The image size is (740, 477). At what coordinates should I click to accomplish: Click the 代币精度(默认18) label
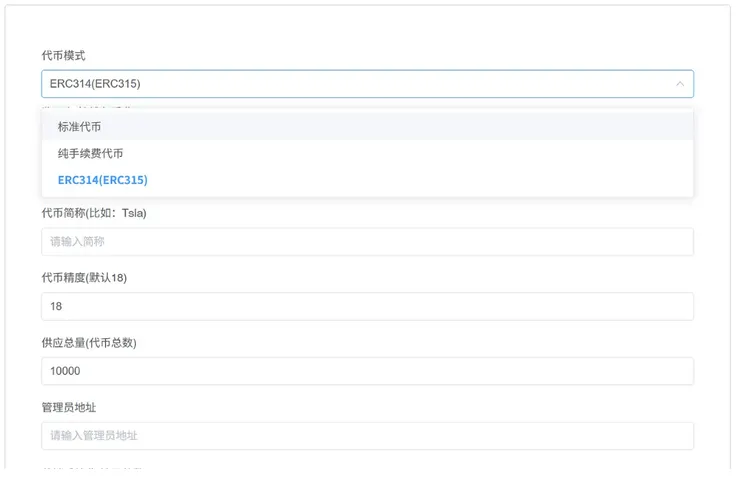click(x=84, y=277)
